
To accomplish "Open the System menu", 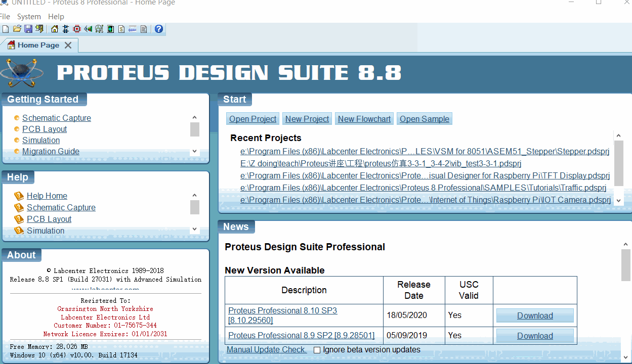I will (29, 17).
